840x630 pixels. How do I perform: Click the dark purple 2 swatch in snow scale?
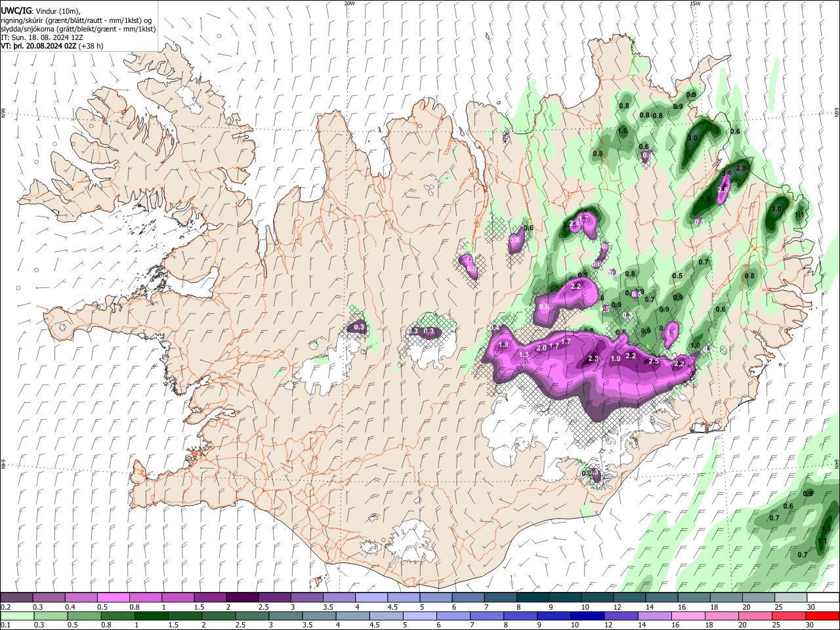[x=241, y=598]
